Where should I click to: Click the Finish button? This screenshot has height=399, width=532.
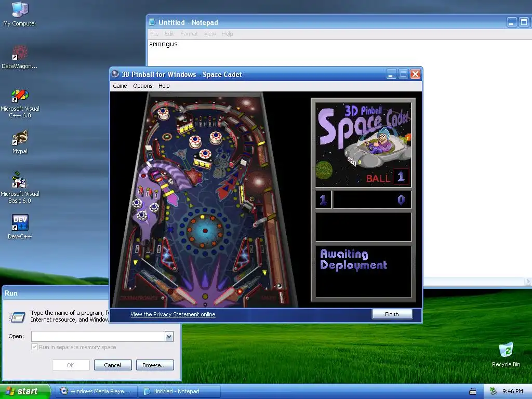pyautogui.click(x=392, y=314)
